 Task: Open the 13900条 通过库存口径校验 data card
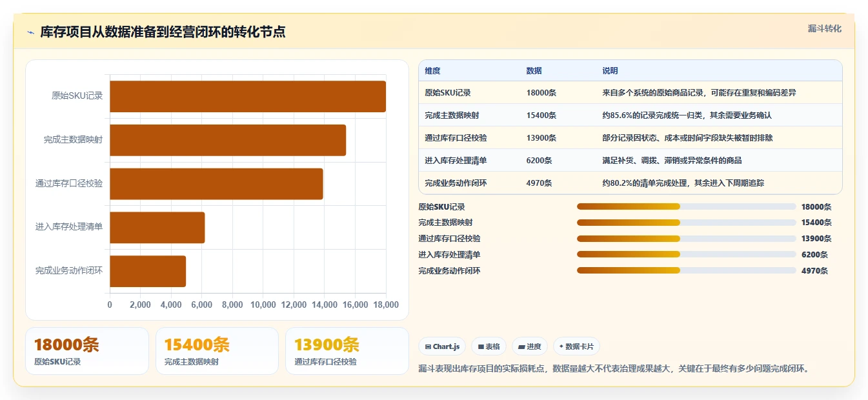[x=347, y=351]
